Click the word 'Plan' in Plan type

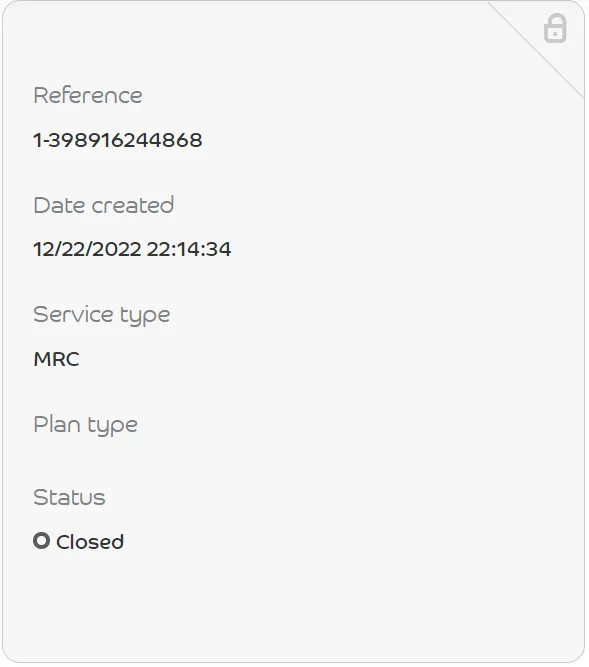pos(57,425)
